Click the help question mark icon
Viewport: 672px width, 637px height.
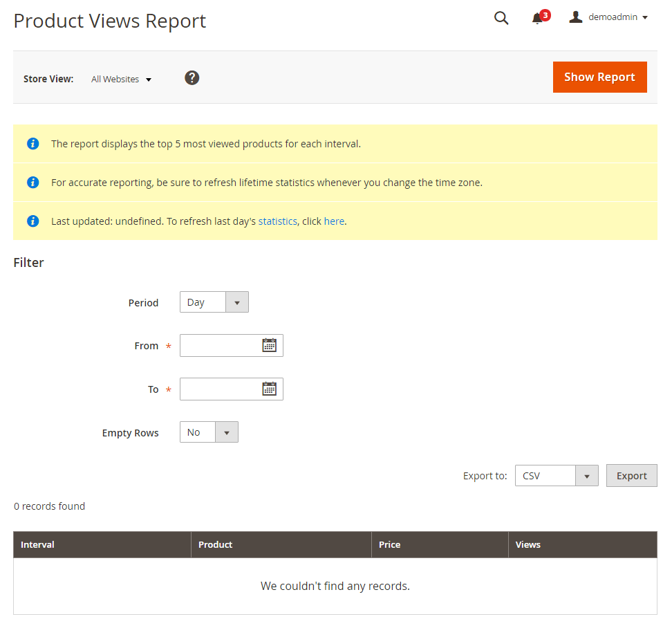pyautogui.click(x=192, y=77)
